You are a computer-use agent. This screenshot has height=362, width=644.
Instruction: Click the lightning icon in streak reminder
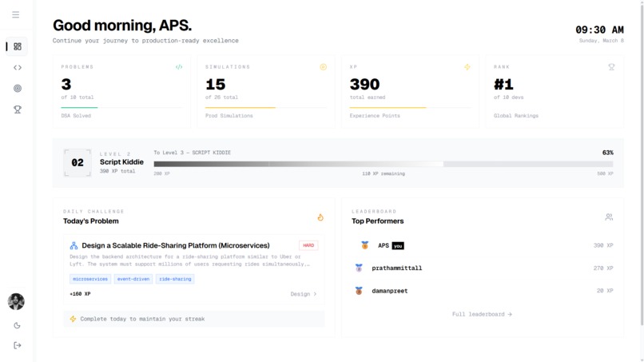pyautogui.click(x=73, y=319)
